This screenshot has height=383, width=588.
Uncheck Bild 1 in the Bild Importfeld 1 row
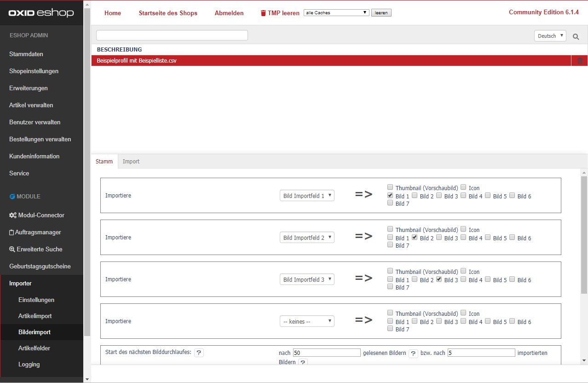coord(390,196)
